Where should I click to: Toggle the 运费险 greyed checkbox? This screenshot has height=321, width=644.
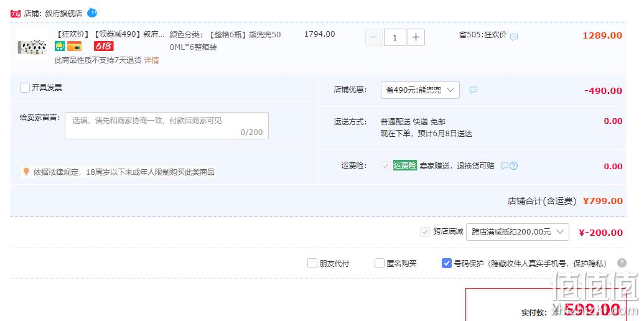[386, 166]
